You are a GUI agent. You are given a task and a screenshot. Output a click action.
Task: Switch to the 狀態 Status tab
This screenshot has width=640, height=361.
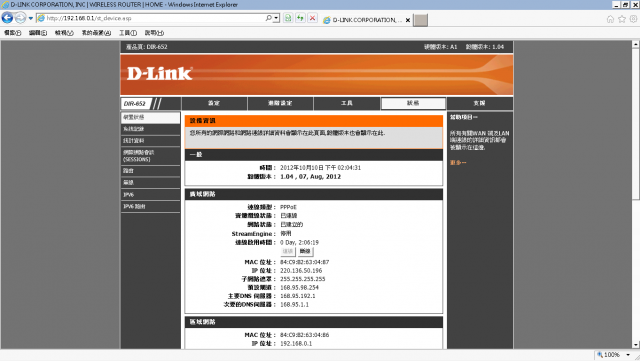[413, 103]
